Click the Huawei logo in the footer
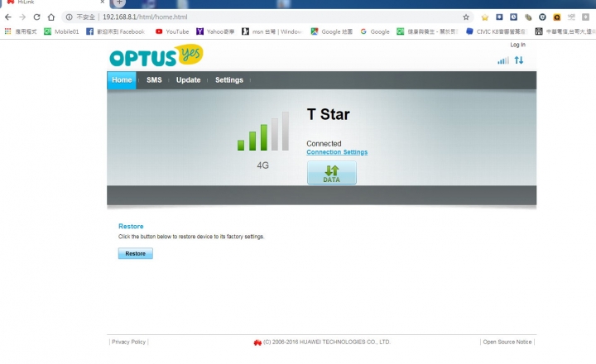Screen dimensions: 596x364 pos(257,342)
